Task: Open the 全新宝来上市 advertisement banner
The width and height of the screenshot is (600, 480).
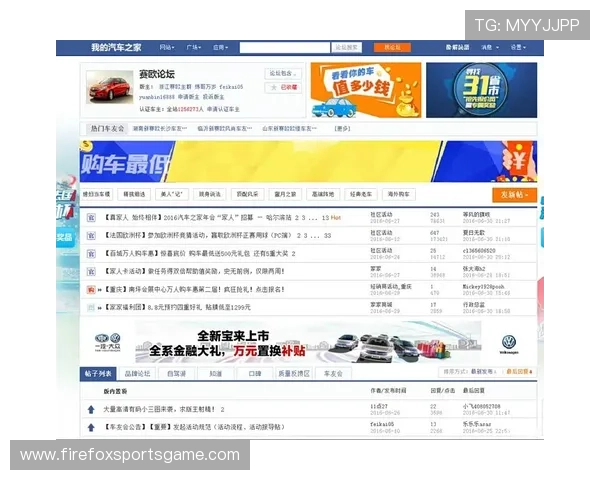Action: click(x=308, y=342)
